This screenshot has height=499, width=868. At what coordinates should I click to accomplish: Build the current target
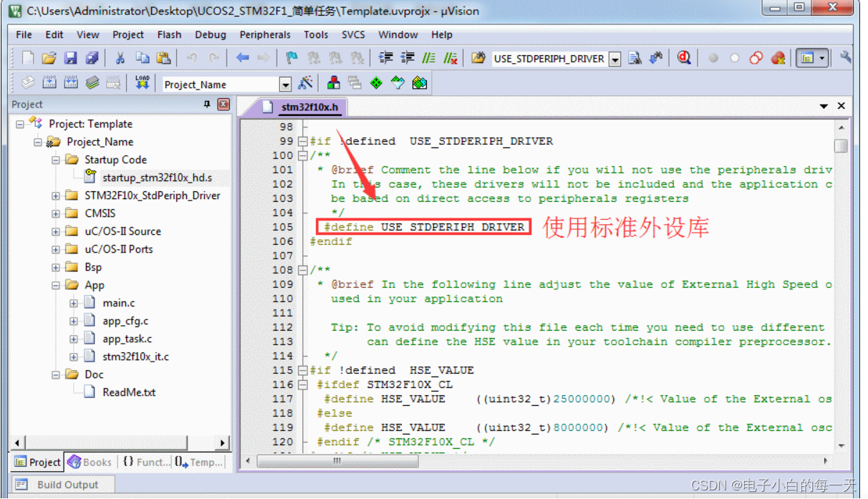tap(49, 83)
